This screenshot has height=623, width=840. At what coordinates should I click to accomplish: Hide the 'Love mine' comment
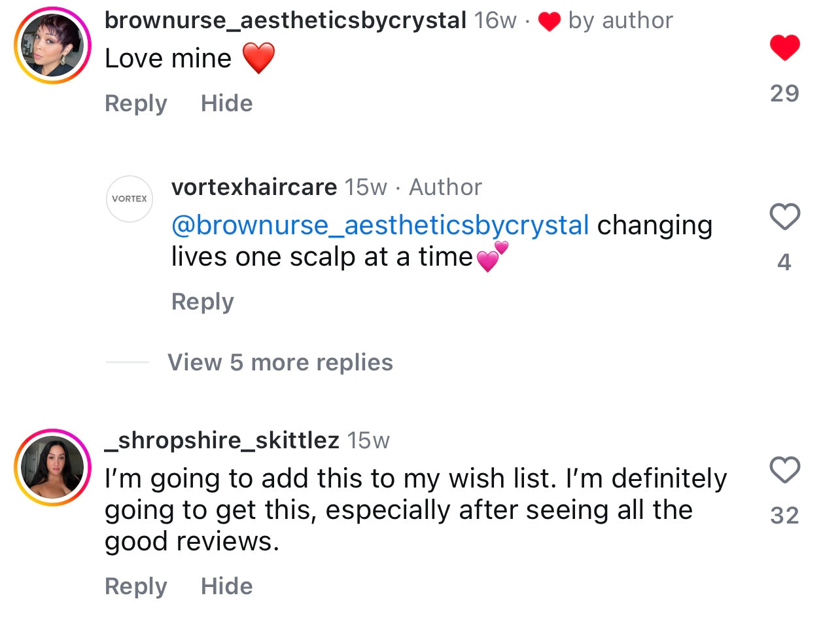tap(226, 103)
